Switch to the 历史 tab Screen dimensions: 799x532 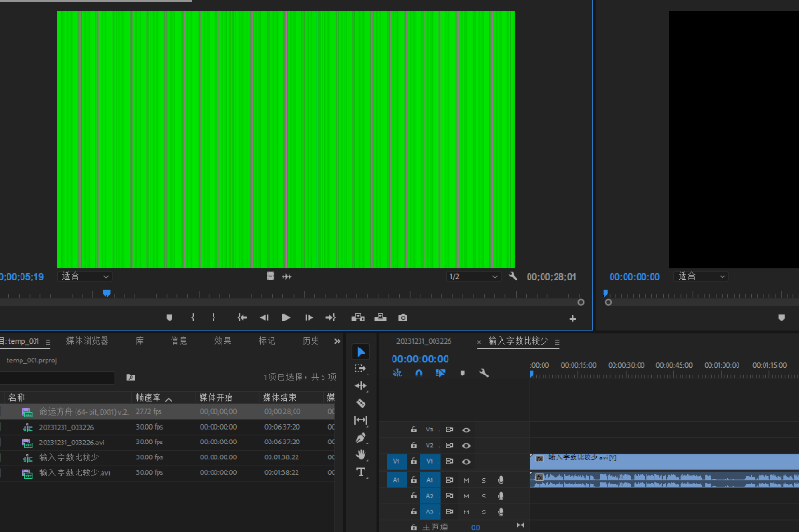[x=310, y=341]
